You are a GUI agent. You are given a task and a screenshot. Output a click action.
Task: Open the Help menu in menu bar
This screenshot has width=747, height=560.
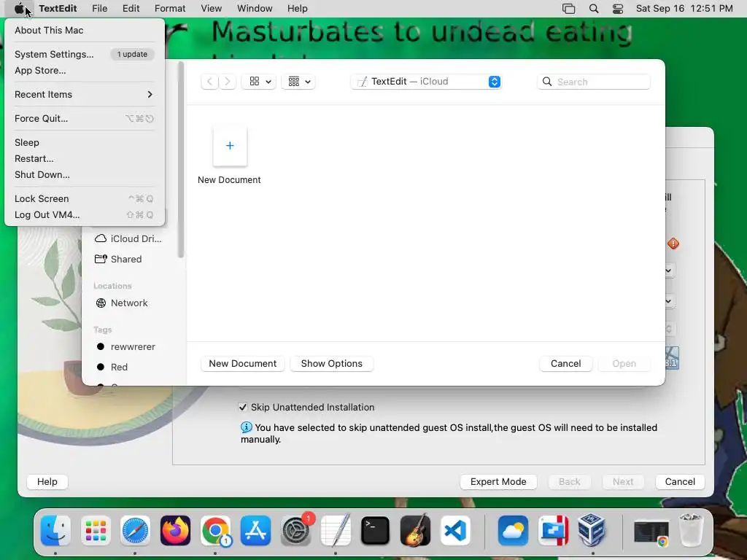298,9
